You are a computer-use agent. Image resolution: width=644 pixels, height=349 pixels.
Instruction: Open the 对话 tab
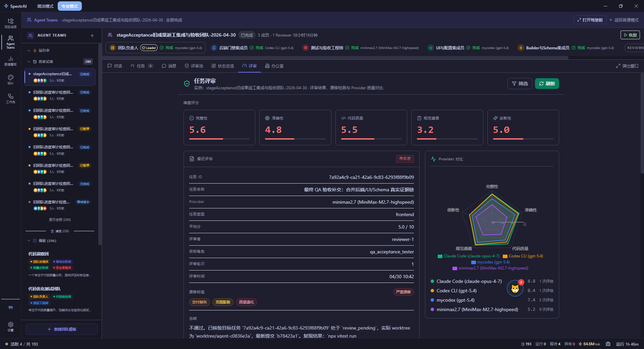115,66
